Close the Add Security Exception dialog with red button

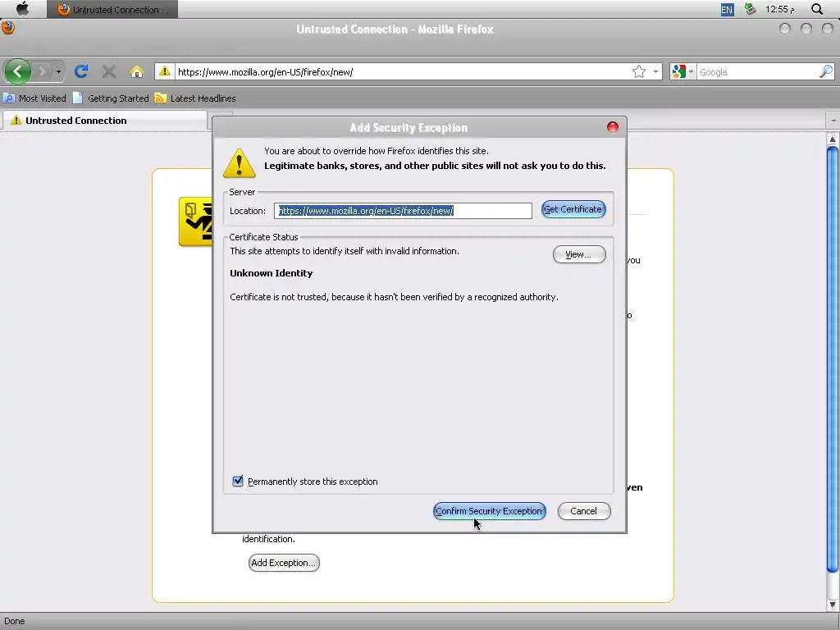[x=612, y=127]
